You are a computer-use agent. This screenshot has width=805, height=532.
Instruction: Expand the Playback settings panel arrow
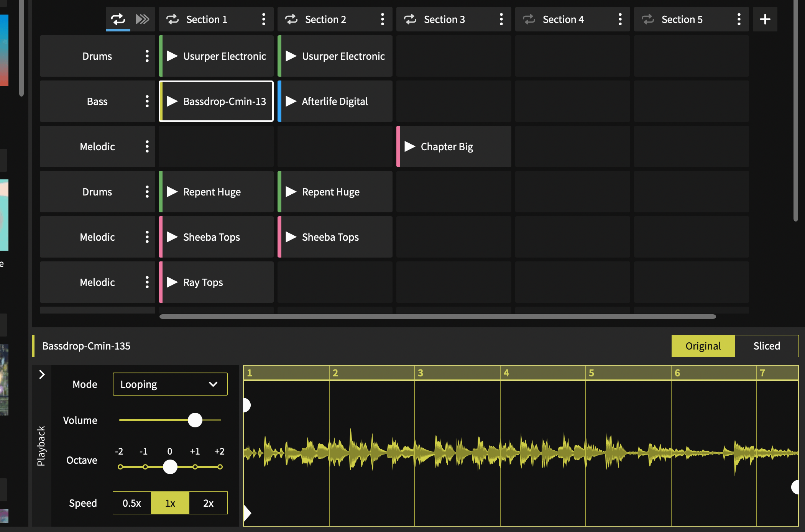[41, 375]
